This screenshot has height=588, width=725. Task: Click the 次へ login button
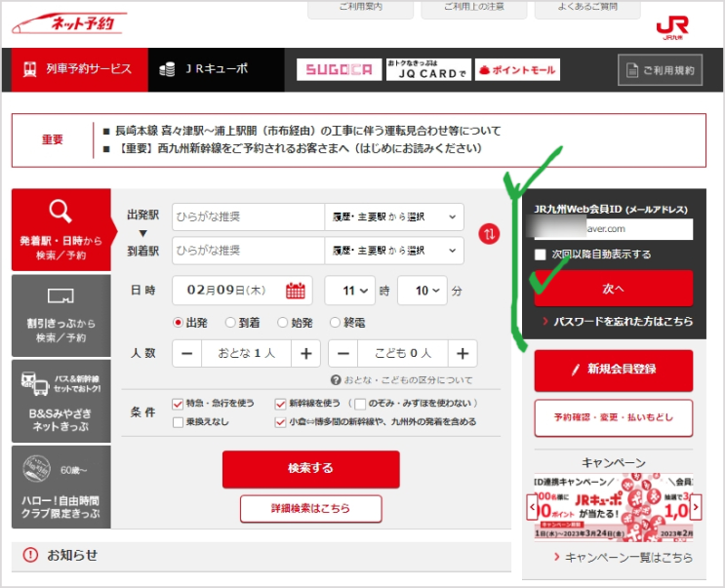[x=614, y=289]
